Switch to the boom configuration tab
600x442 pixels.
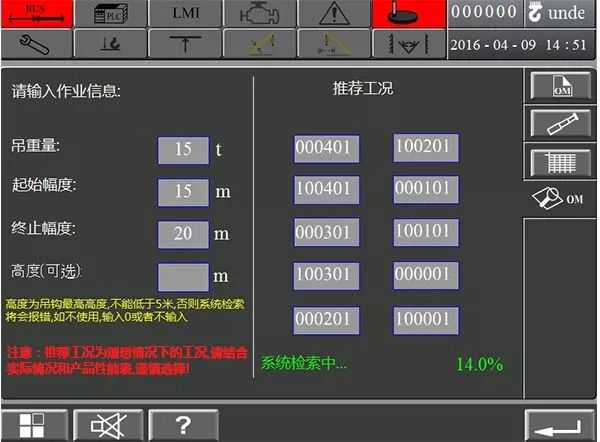coord(559,123)
